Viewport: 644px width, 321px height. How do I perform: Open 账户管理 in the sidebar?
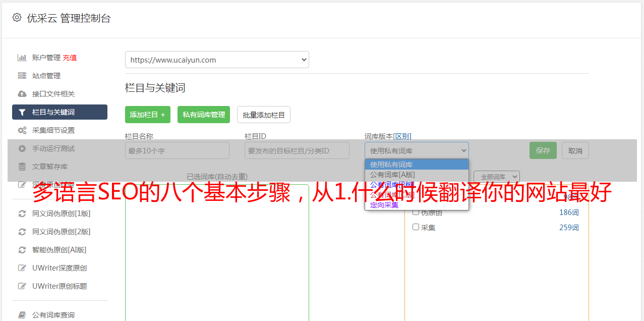pos(46,58)
